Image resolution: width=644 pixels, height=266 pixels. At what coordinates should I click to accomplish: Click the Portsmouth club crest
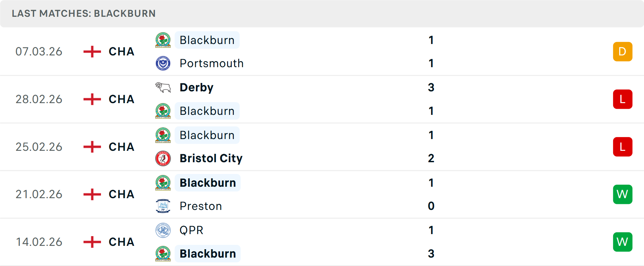pos(163,63)
